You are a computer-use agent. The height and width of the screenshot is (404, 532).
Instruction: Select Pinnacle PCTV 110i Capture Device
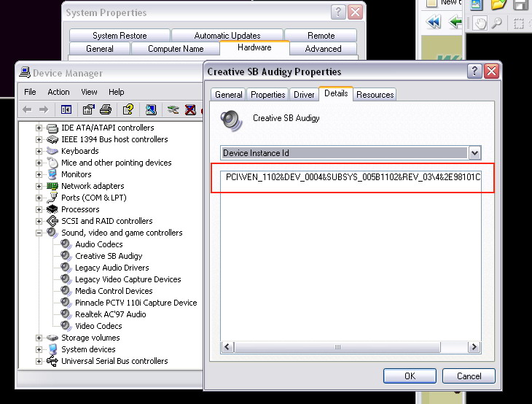coord(136,303)
